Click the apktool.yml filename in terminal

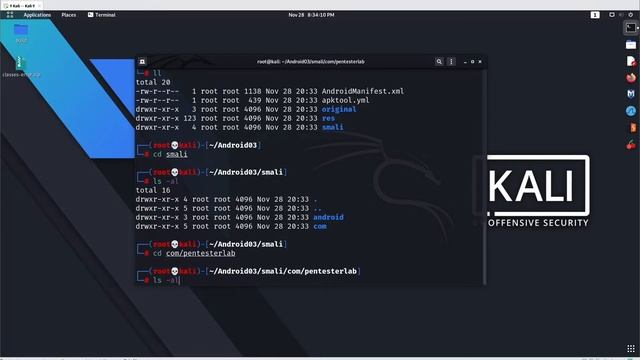[x=345, y=100]
